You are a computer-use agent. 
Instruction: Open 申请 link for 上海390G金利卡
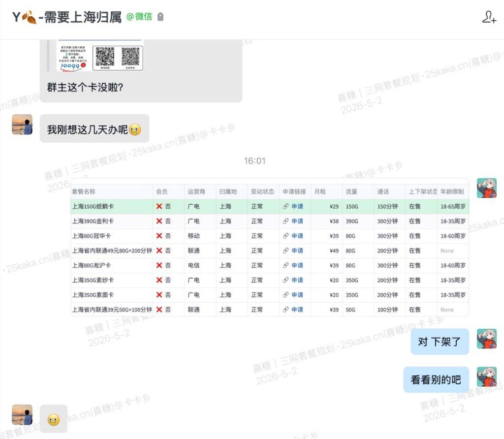(297, 221)
